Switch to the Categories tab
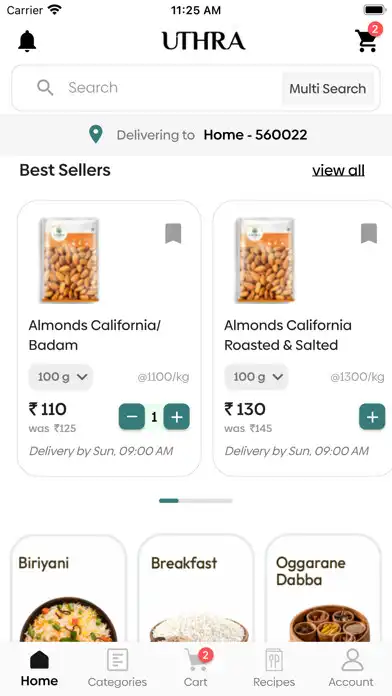The height and width of the screenshot is (696, 392). (117, 668)
